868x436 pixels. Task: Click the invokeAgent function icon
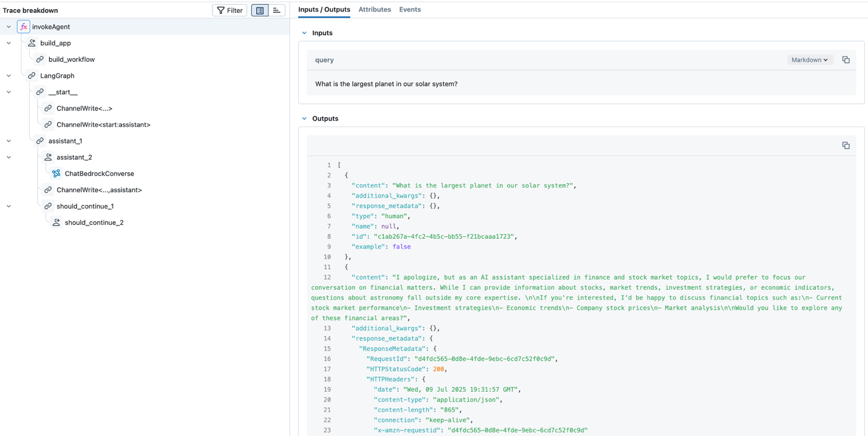pos(24,27)
